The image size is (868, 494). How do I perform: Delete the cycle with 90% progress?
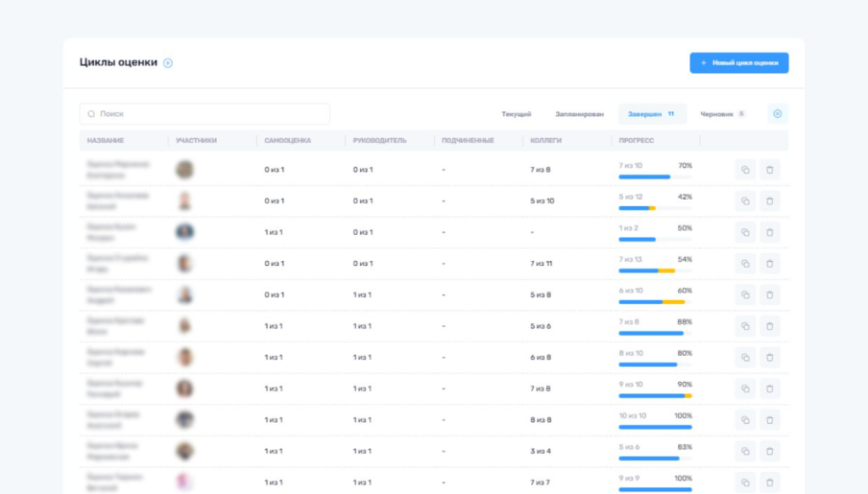[770, 389]
